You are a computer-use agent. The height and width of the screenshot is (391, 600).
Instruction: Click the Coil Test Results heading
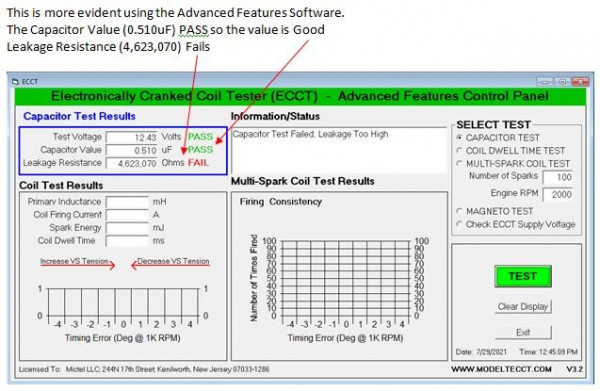(61, 186)
